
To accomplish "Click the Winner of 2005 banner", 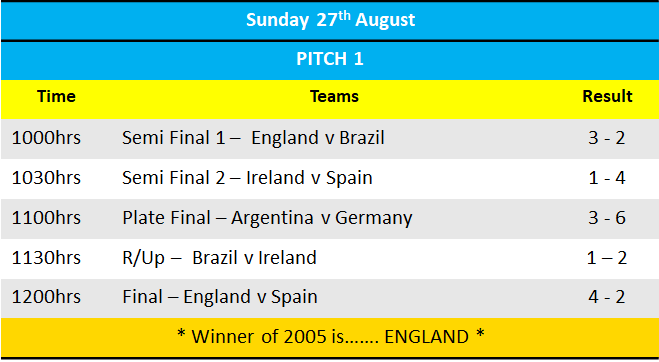I will pos(330,337).
